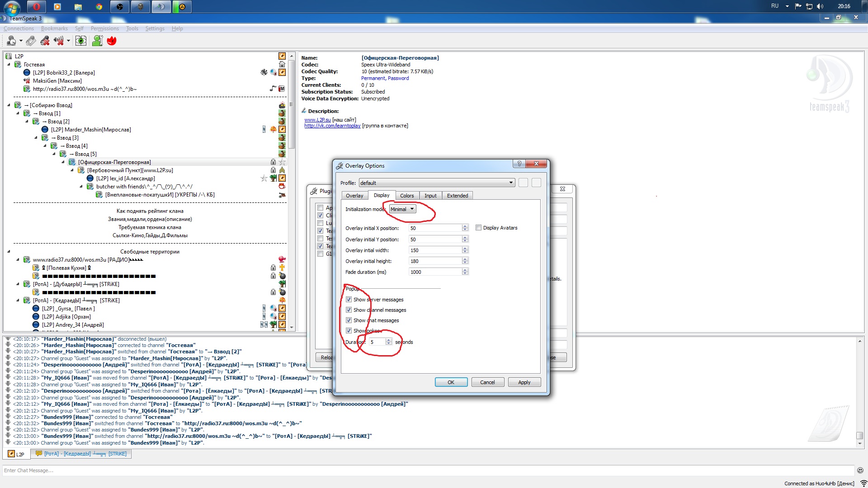Enable Display Avatars checkbox

(478, 228)
